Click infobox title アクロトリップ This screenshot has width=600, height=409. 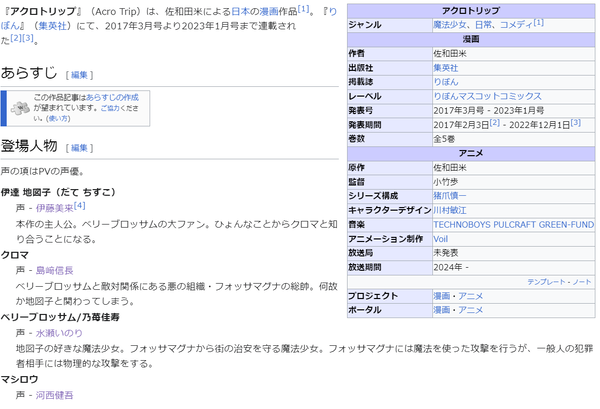point(471,11)
